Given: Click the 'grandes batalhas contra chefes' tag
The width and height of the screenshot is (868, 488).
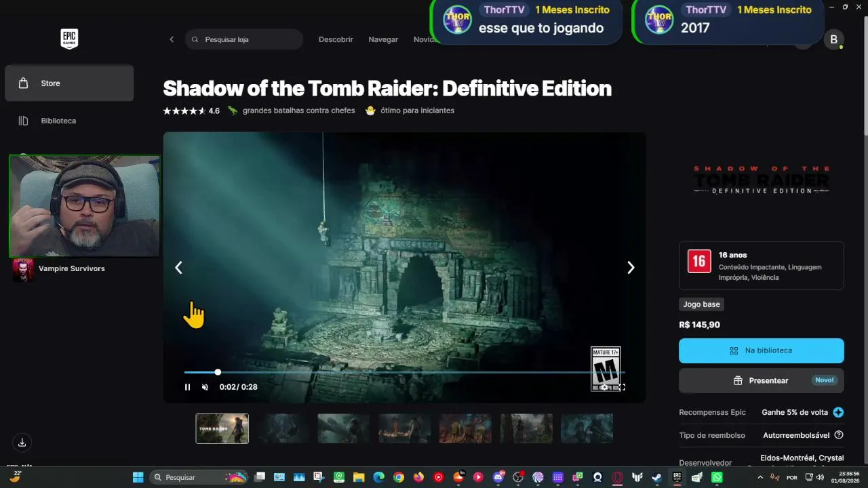Looking at the screenshot, I should 298,110.
